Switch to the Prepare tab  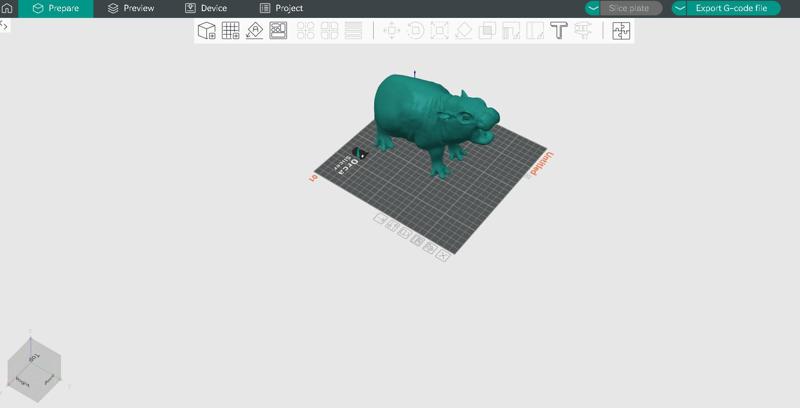click(x=56, y=9)
